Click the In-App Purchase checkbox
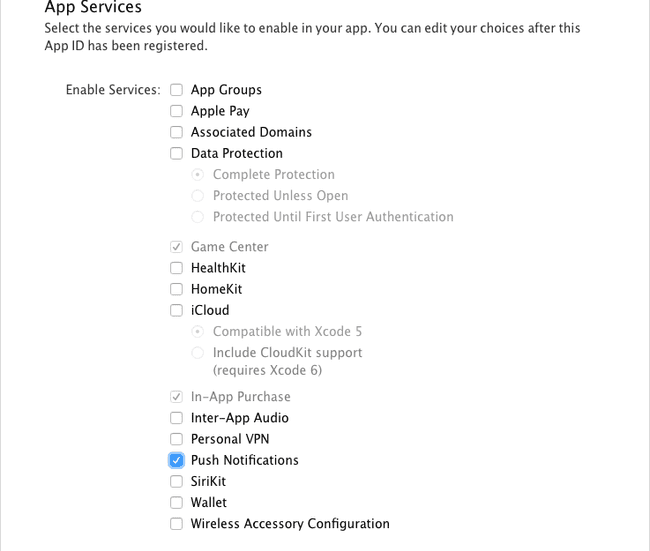Image resolution: width=650 pixels, height=551 pixels. tap(176, 397)
